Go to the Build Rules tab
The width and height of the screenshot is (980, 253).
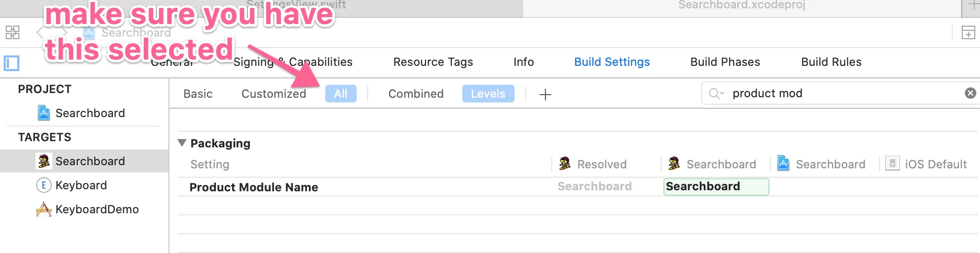click(x=831, y=62)
